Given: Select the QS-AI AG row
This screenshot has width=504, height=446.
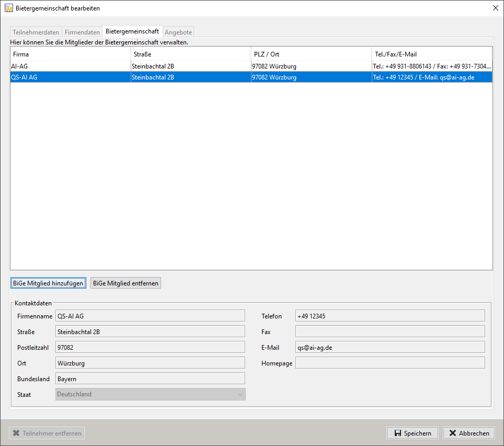Looking at the screenshot, I should (x=251, y=77).
